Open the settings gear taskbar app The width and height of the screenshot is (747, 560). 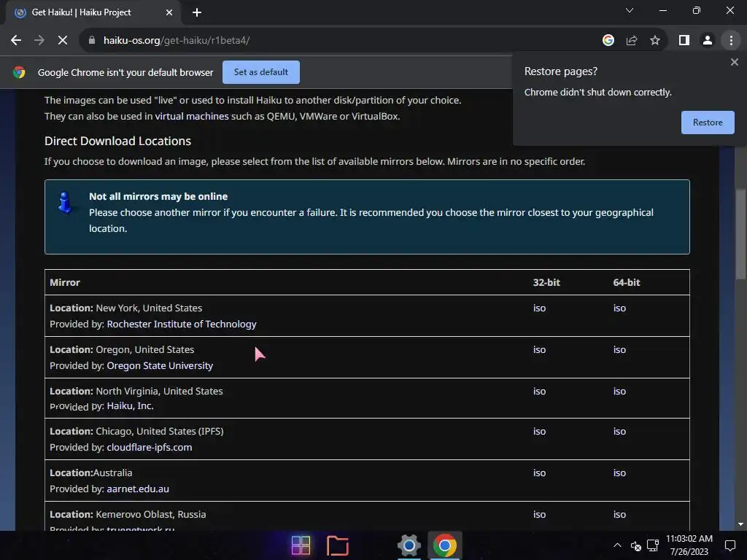coord(409,545)
